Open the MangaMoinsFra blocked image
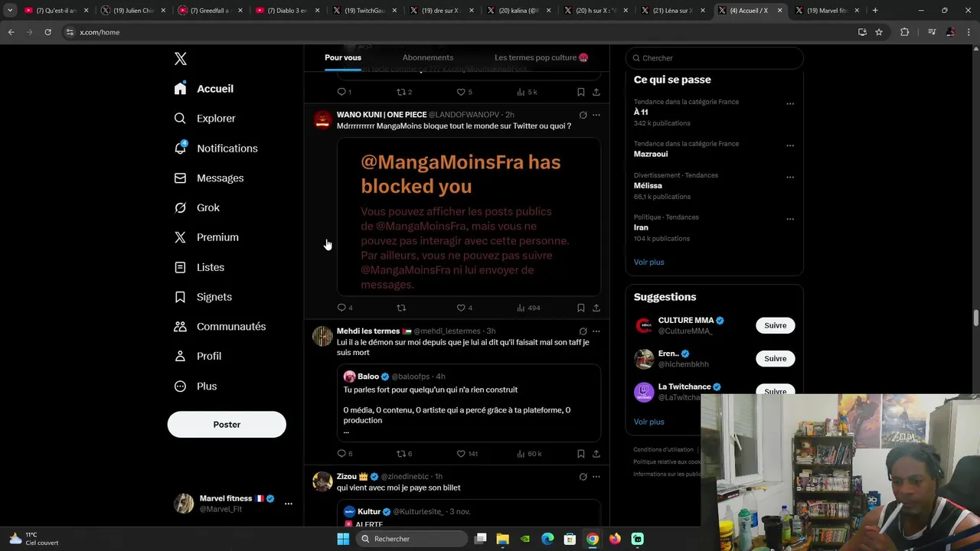 469,217
